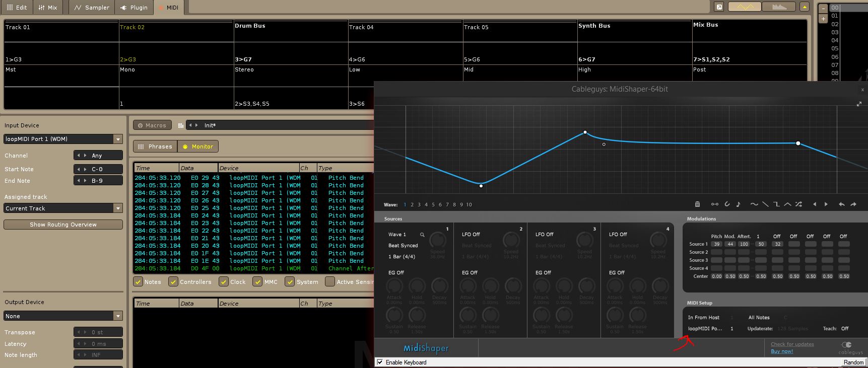This screenshot has width=868, height=368.
Task: Toggle the Macros button
Action: (152, 125)
